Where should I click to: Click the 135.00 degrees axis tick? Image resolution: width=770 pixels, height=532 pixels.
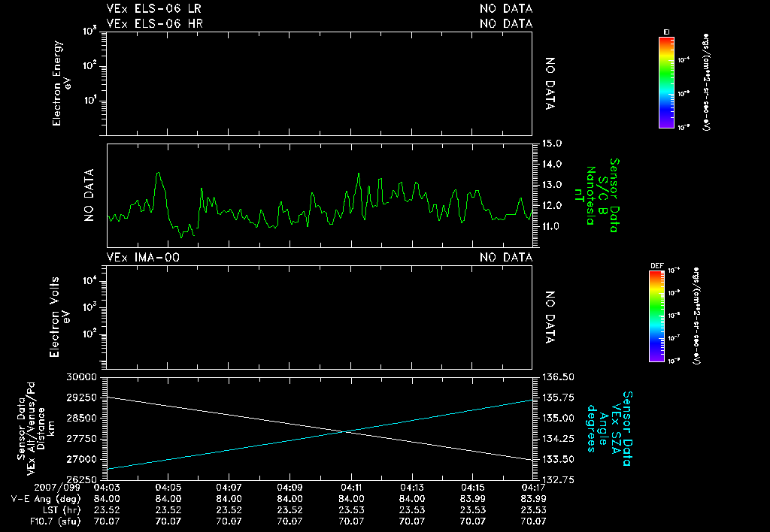pos(558,418)
